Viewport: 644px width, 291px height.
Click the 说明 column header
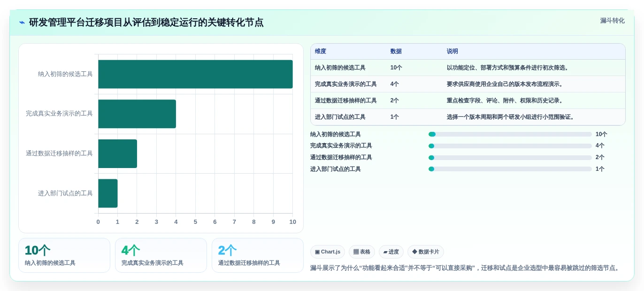[x=452, y=51]
